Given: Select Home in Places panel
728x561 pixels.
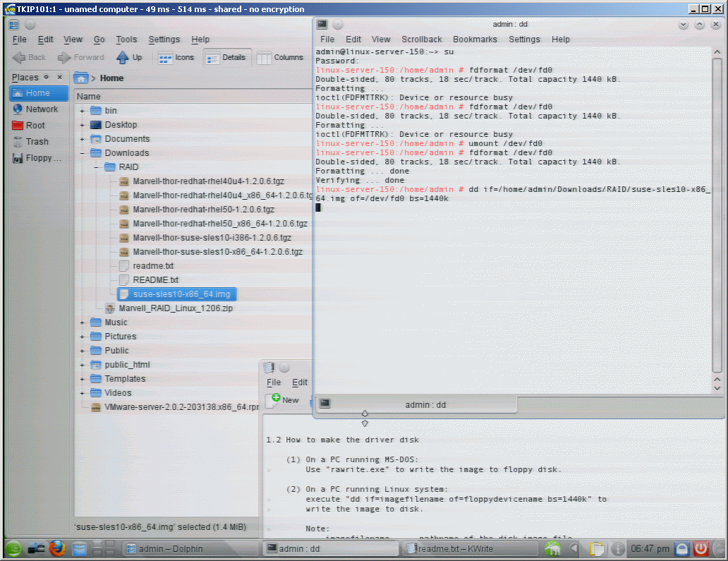Looking at the screenshot, I should tap(39, 93).
